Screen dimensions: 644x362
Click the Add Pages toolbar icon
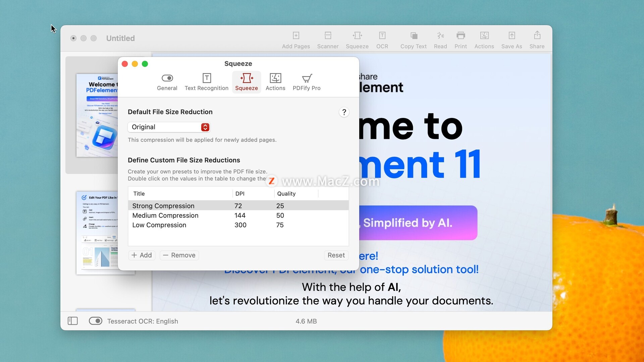pyautogui.click(x=296, y=40)
